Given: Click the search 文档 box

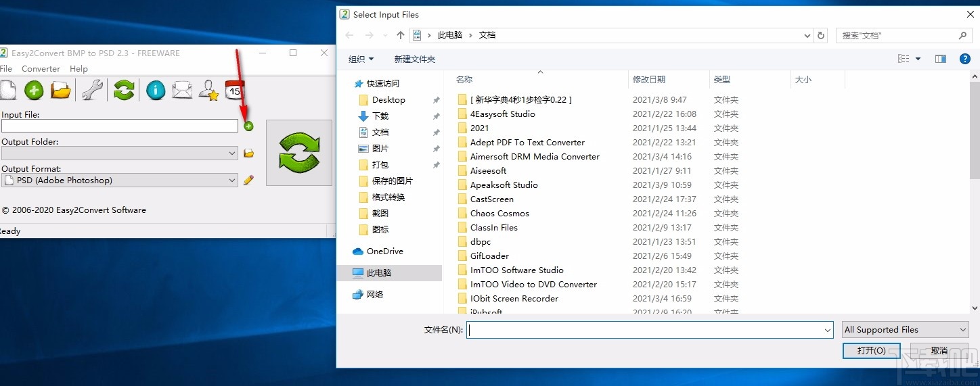Looking at the screenshot, I should click(x=904, y=35).
